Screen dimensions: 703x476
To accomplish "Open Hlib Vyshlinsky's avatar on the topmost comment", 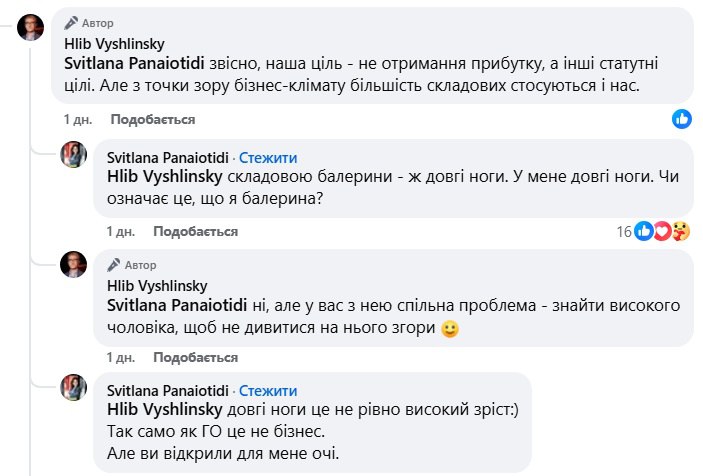I will pyautogui.click(x=31, y=26).
